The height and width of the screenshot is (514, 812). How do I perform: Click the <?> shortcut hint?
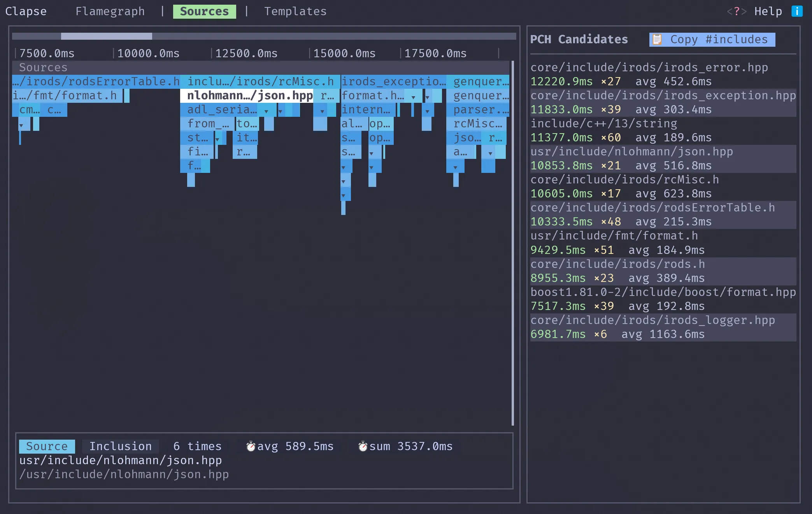pos(737,11)
